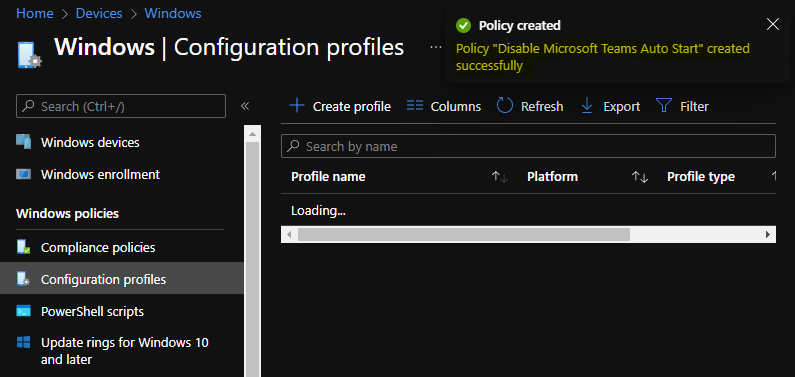Open PowerShell scripts in sidebar
The width and height of the screenshot is (795, 377).
pos(92,311)
